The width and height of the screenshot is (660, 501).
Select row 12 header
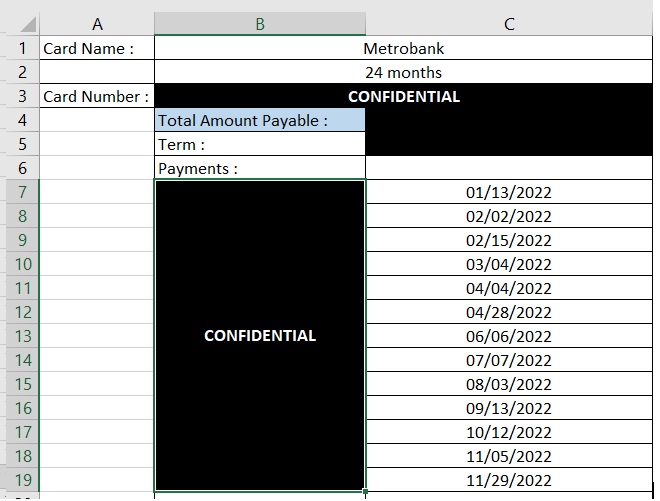tap(22, 312)
